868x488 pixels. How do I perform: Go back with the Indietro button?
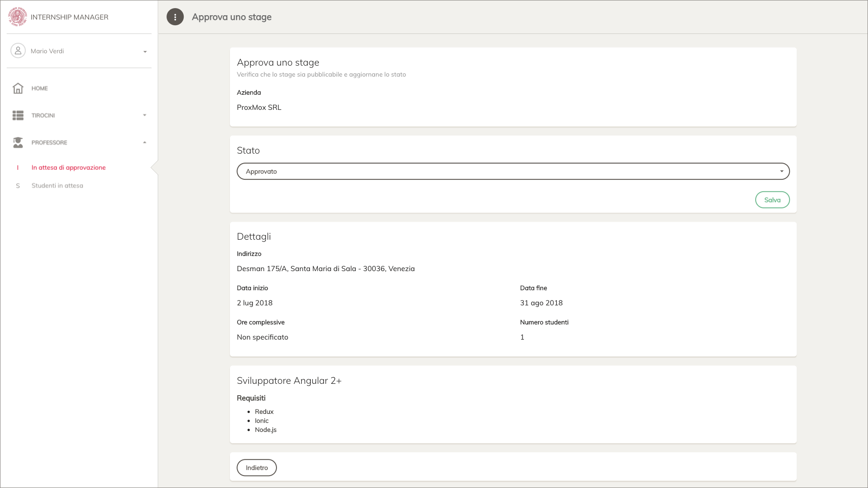tap(257, 468)
